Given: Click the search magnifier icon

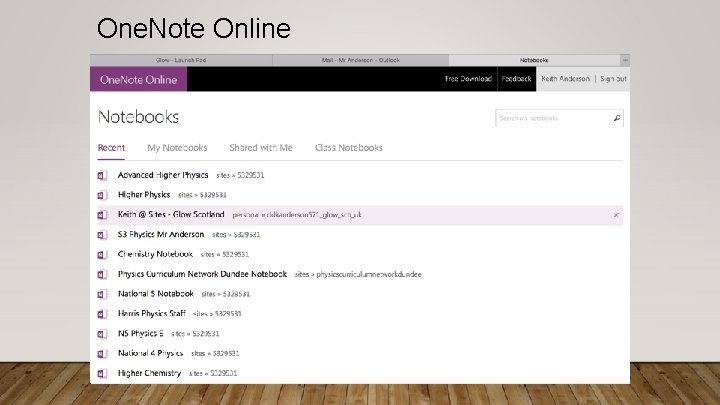Looking at the screenshot, I should click(x=617, y=118).
